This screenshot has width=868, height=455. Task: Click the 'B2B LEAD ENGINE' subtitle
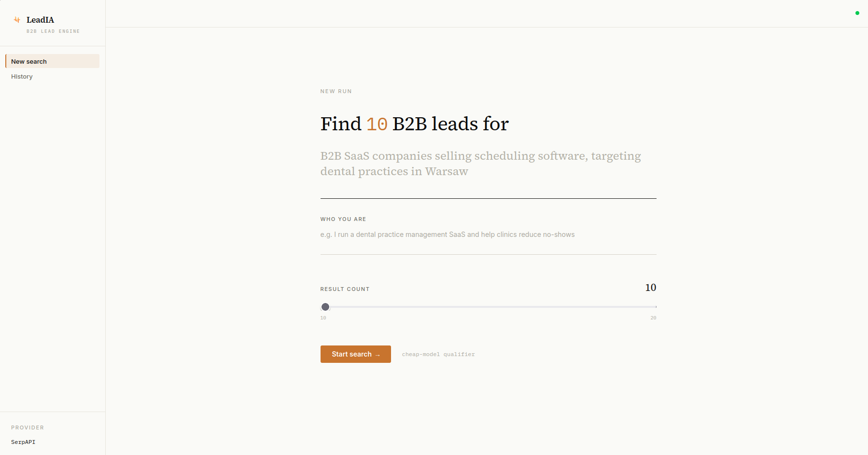[53, 31]
